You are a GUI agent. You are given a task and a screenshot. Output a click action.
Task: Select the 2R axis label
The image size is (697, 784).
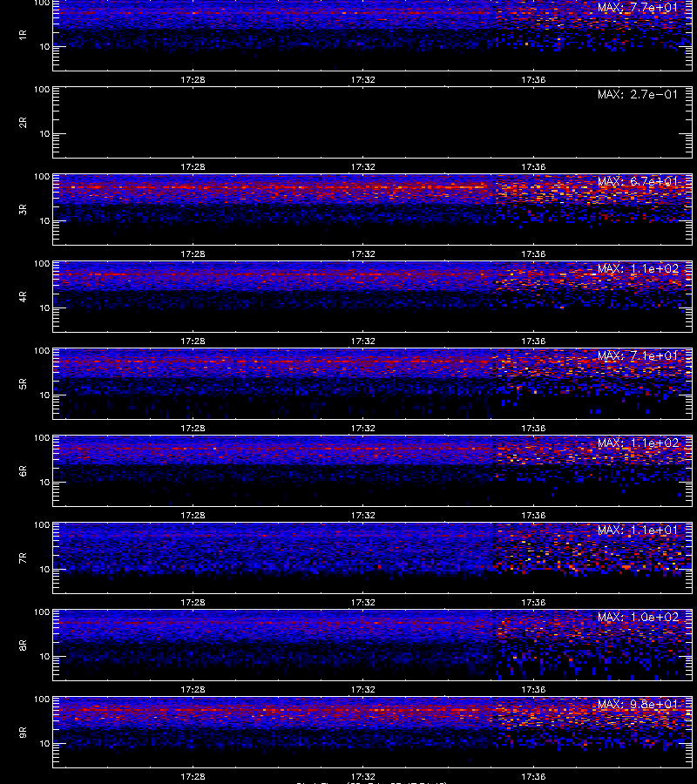(23, 123)
